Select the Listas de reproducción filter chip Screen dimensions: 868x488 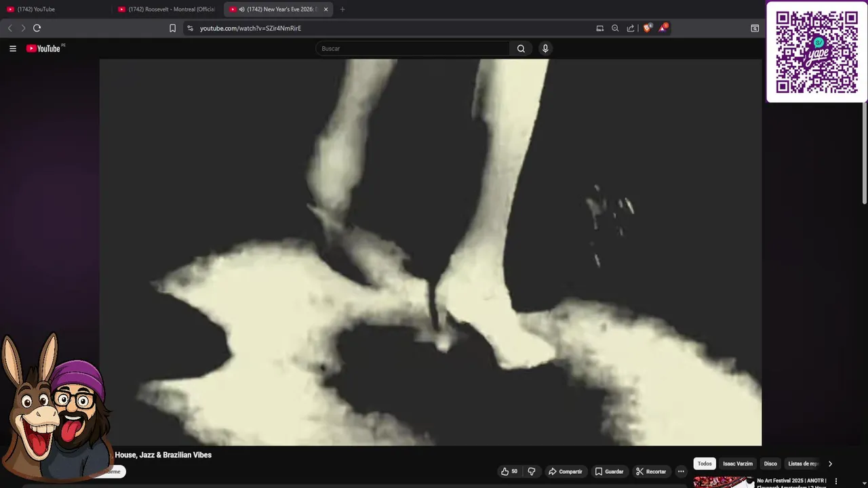click(803, 464)
